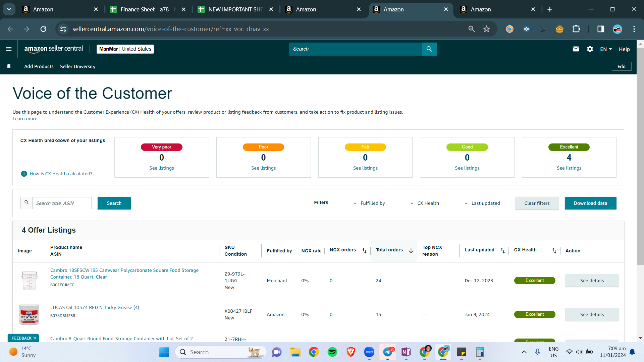The image size is (644, 362).
Task: Click the Seller Central header search field
Action: click(355, 49)
